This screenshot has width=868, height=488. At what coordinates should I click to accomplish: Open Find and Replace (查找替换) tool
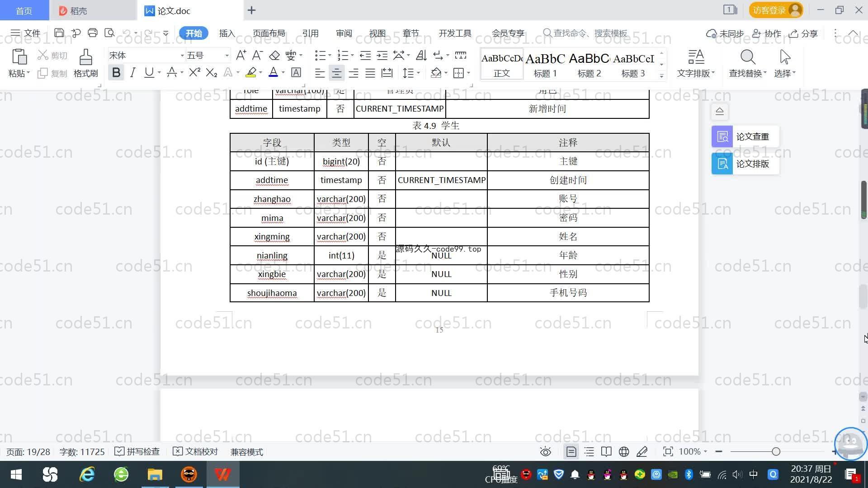[x=747, y=58]
